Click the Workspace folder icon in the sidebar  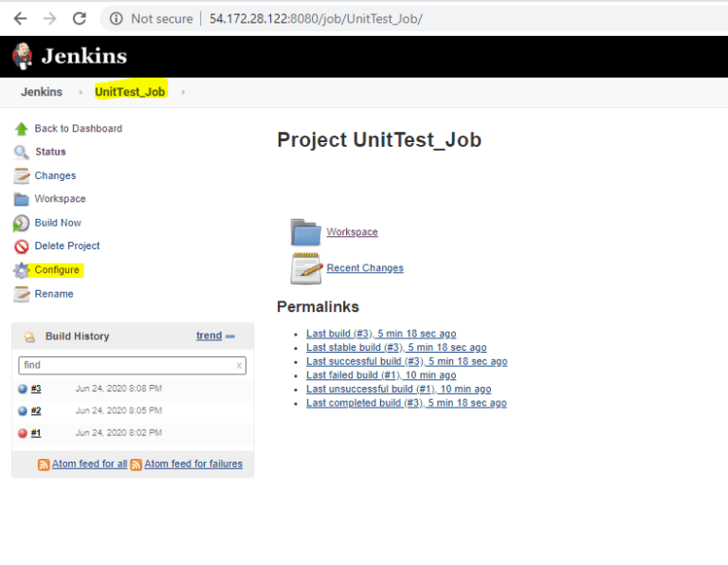tap(22, 199)
